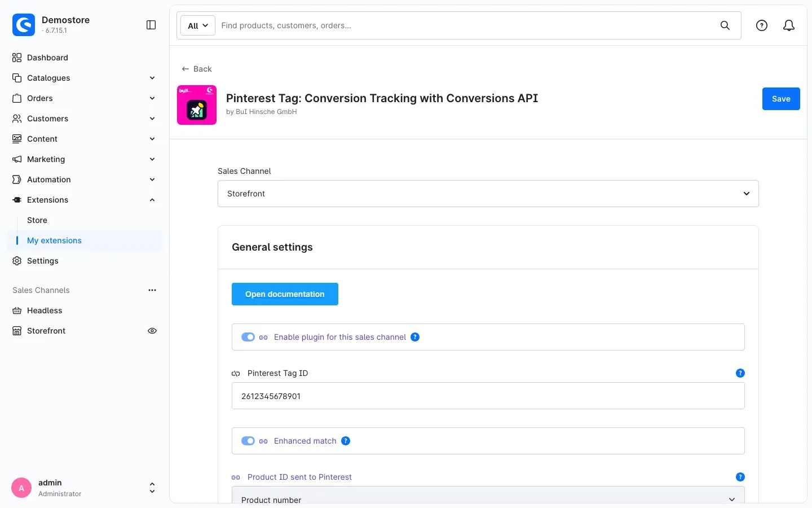This screenshot has width=812, height=508.
Task: Expand the Content menu chevron
Action: coord(152,139)
